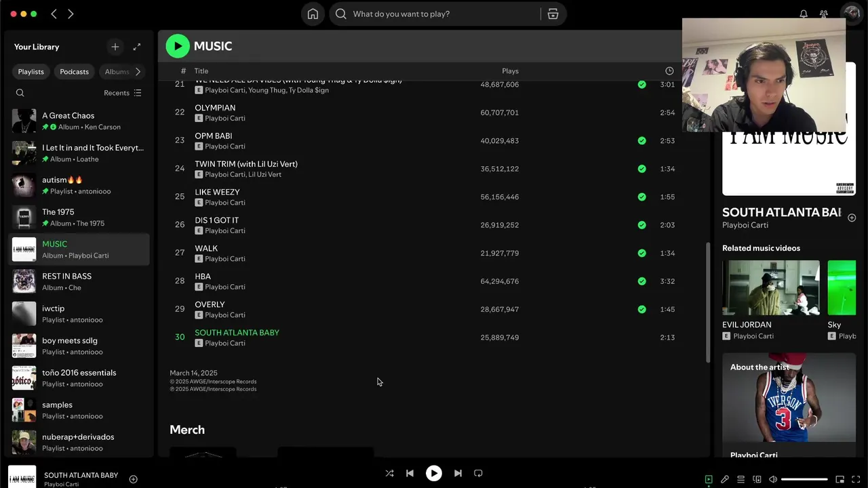Viewport: 868px width, 488px height.
Task: Open REST IN BASS album in library
Action: coord(79,281)
